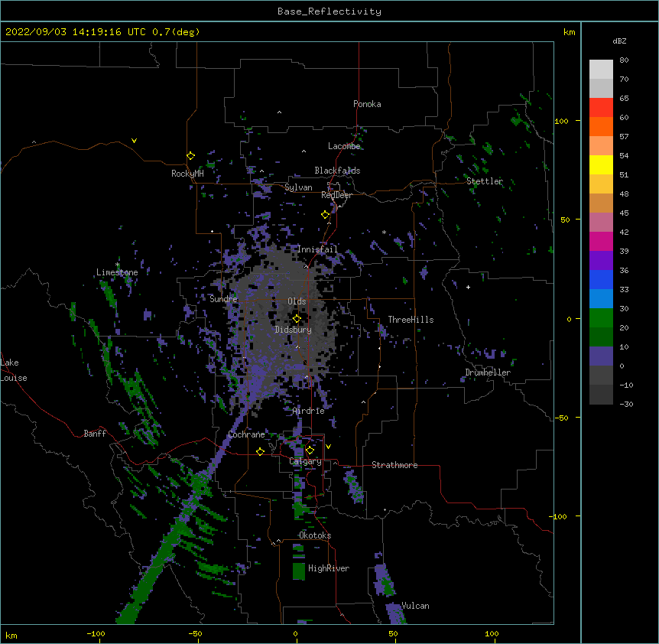This screenshot has height=644, width=659.
Task: Click the bright green 20–30 dBZ swatch
Action: [x=601, y=318]
